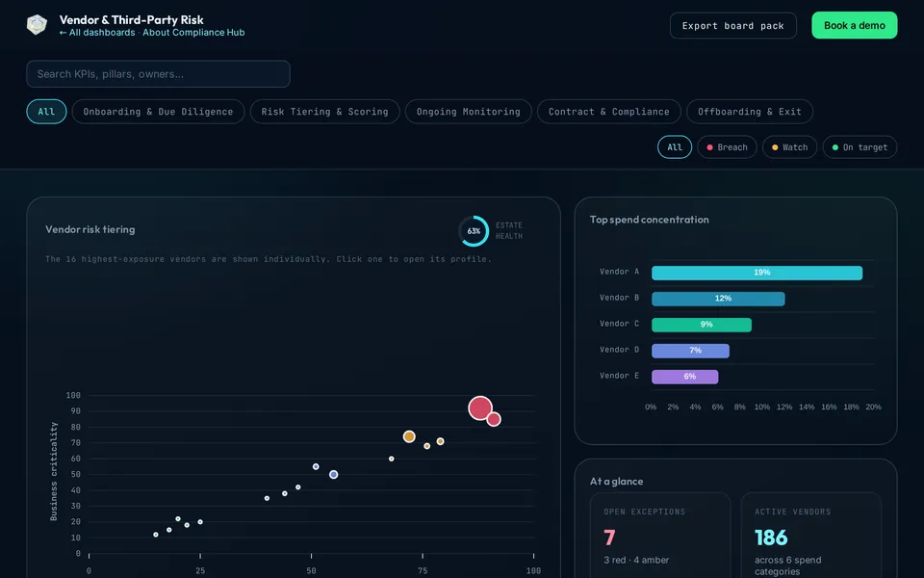Viewport: 924px width, 578px height.
Task: Open the larger blue vendor bubble
Action: pyautogui.click(x=334, y=474)
